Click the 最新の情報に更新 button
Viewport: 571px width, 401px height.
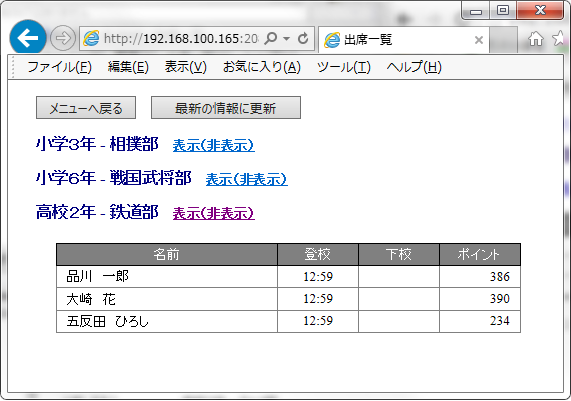click(226, 108)
